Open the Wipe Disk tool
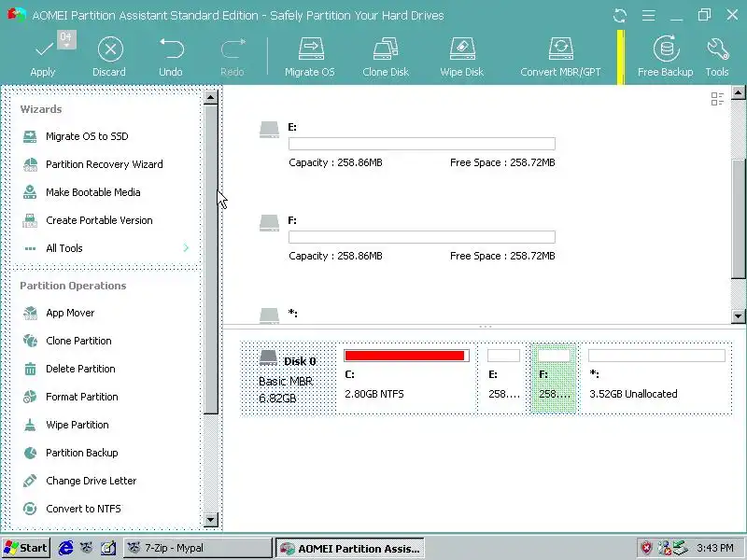Screen dimensions: 747x560 tap(461, 57)
